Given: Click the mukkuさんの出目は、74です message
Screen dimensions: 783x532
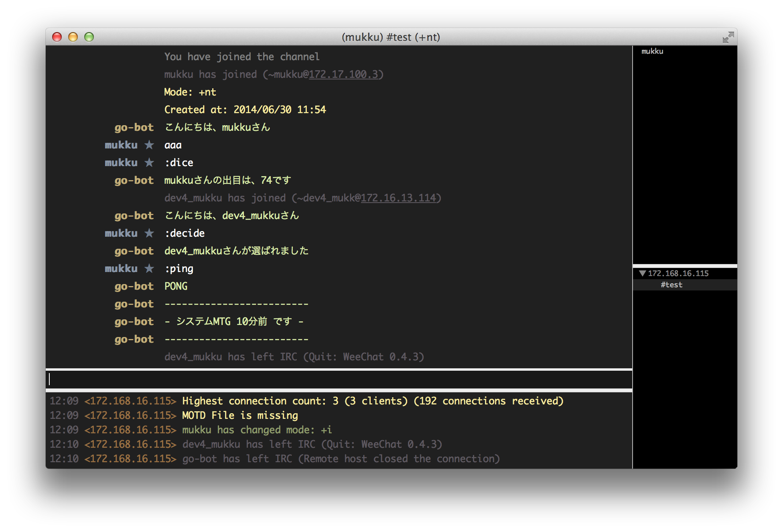Looking at the screenshot, I should 227,180.
